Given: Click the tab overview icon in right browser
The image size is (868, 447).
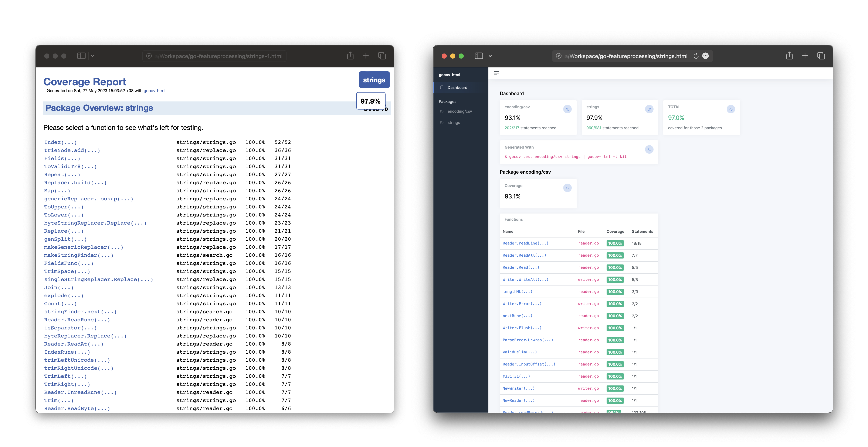Looking at the screenshot, I should [x=821, y=56].
